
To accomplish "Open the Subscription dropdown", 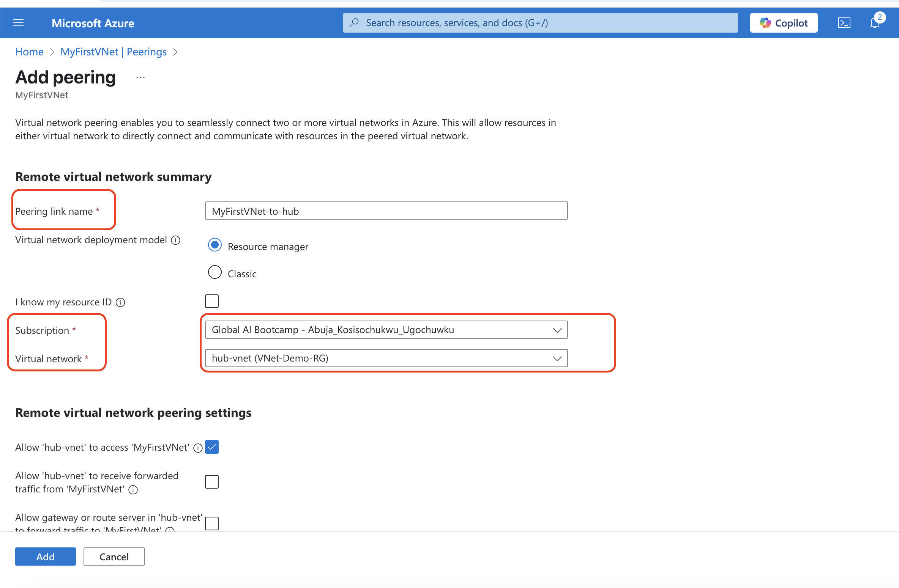I will pos(386,330).
